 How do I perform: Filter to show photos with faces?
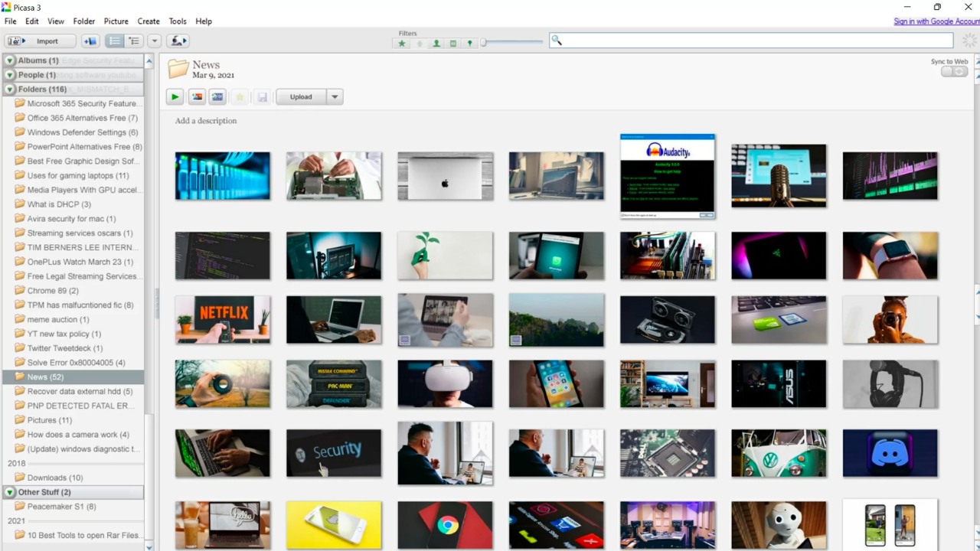point(436,44)
